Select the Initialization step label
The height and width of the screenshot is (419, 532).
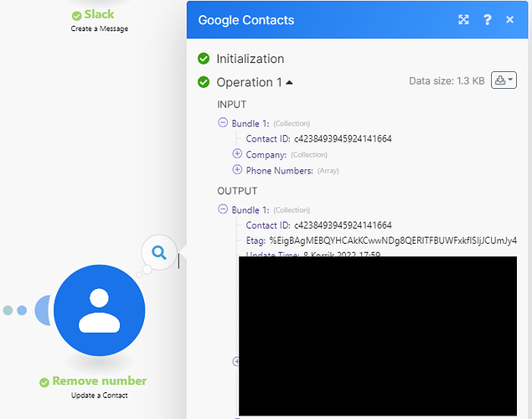(x=250, y=59)
